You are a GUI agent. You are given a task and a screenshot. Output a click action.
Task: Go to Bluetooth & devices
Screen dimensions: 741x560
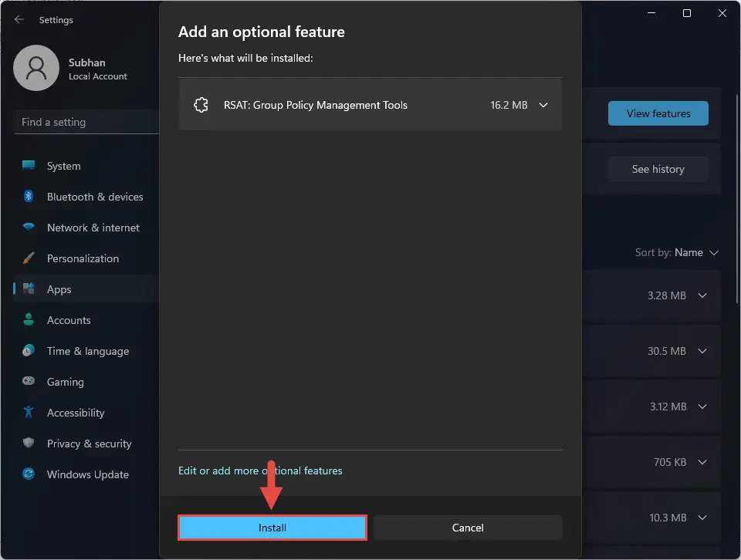point(95,197)
